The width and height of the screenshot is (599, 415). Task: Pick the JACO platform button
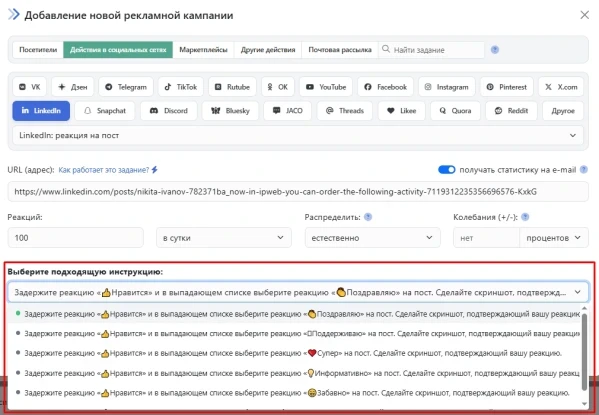point(288,111)
